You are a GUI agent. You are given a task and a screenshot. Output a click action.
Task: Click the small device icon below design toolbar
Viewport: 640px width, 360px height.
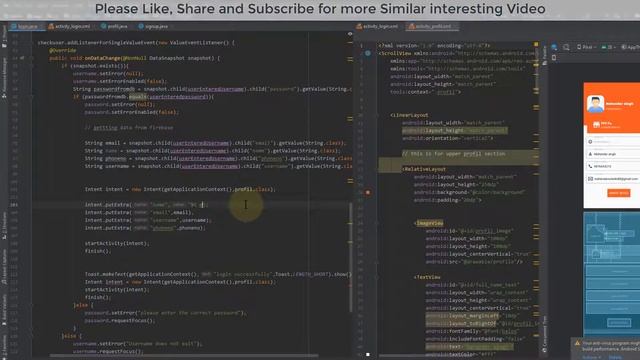[x=554, y=58]
